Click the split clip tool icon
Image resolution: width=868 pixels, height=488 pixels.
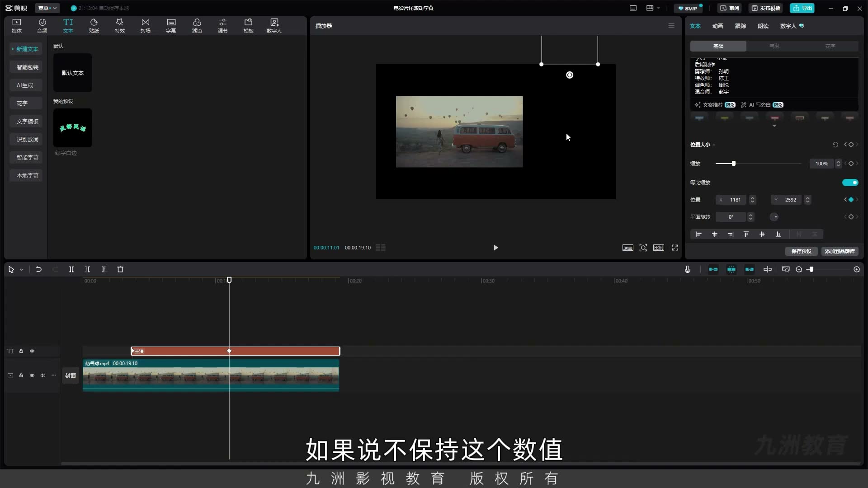[x=71, y=269]
